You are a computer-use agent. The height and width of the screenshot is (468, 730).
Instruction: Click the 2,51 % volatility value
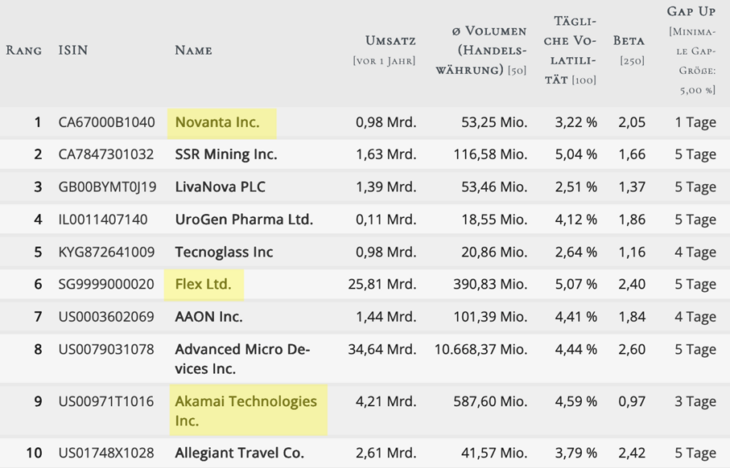tap(576, 187)
